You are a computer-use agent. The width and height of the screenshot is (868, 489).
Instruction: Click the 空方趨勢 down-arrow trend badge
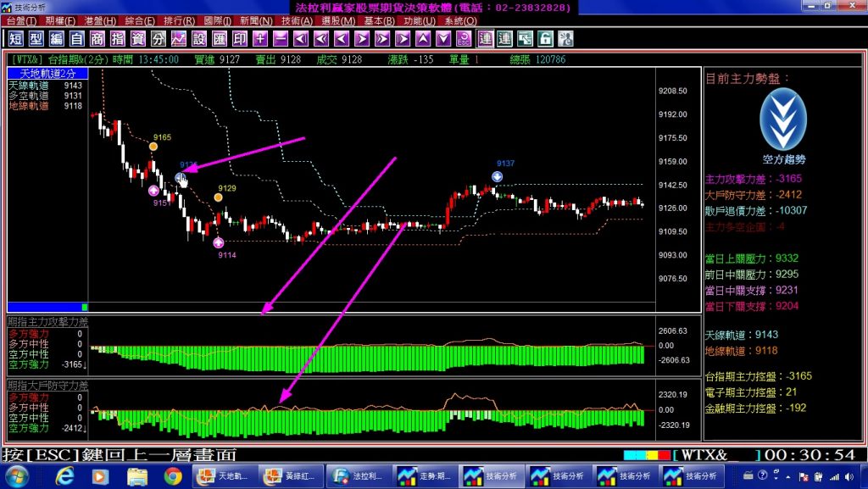[783, 119]
